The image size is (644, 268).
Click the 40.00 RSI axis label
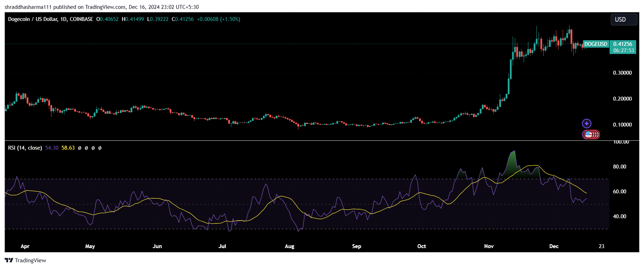click(620, 216)
